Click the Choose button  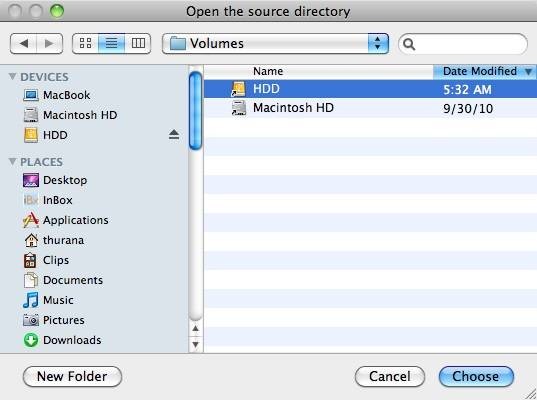476,377
